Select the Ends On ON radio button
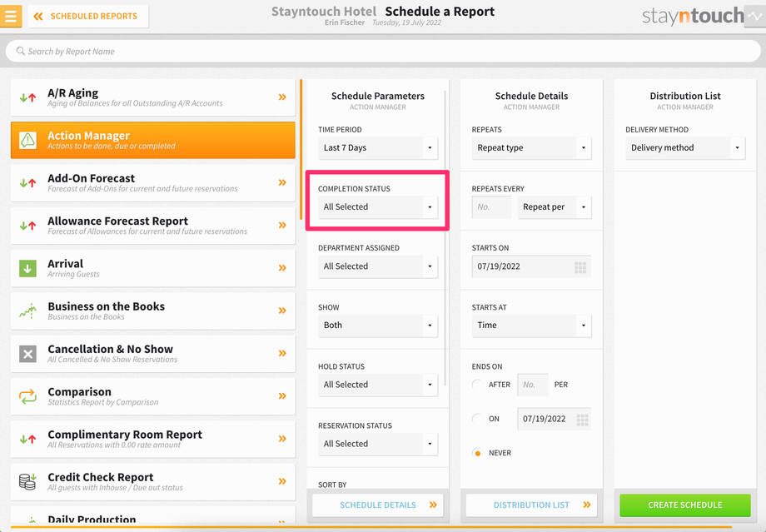 click(477, 419)
